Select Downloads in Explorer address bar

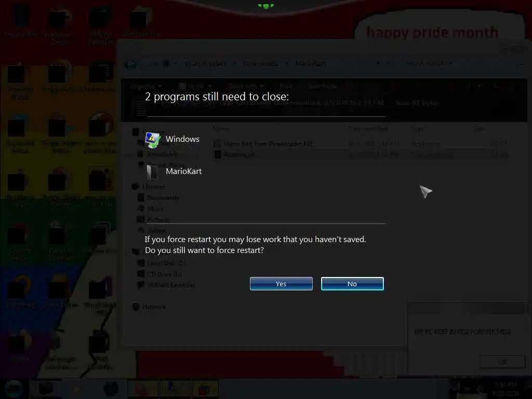[261, 64]
